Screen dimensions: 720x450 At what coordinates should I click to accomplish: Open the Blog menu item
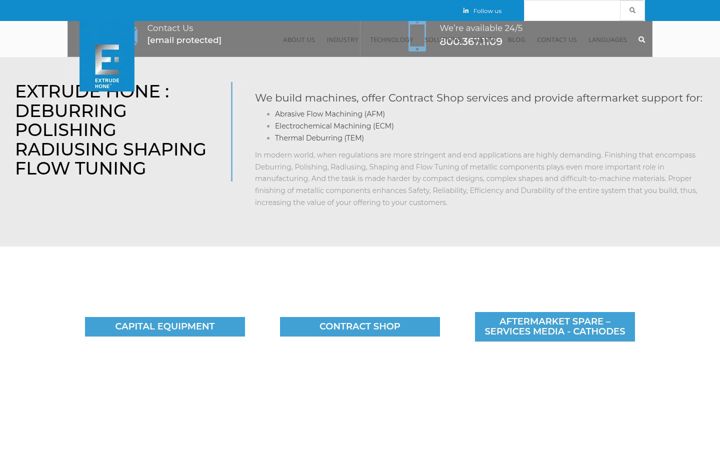pos(516,40)
